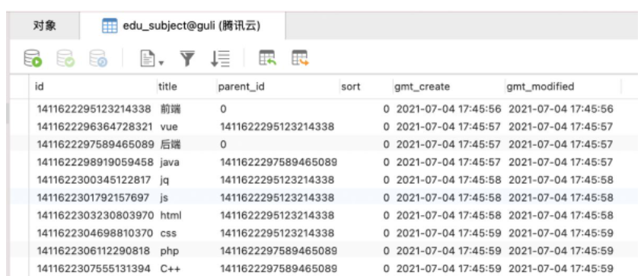Select parent_id cell 0 in 后端 row
The height and width of the screenshot is (276, 644).
[x=224, y=145]
